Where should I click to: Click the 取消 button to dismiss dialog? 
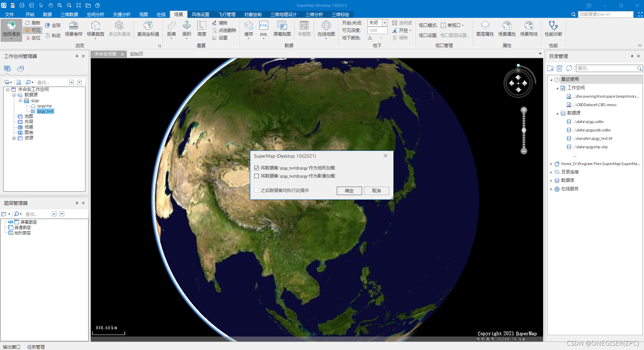pyautogui.click(x=377, y=191)
